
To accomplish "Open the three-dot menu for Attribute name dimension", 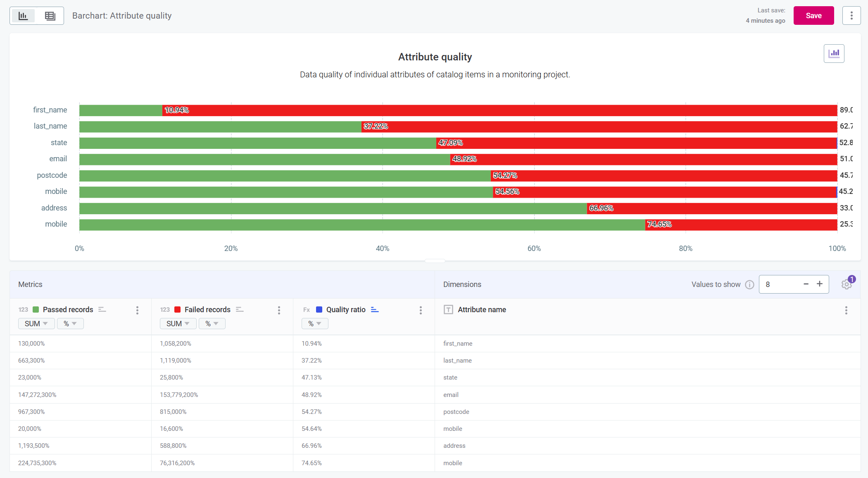I will pos(846,311).
